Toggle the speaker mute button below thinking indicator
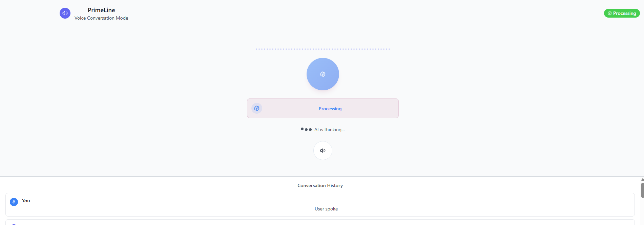The width and height of the screenshot is (644, 225). coord(323,151)
